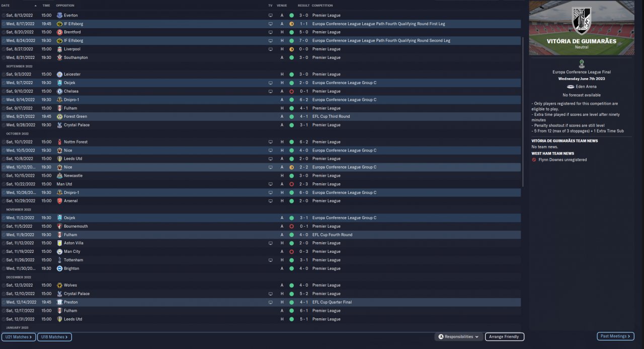Select the circle on Sat, 8/13/2022 row
644x349 pixels.
tap(4, 16)
